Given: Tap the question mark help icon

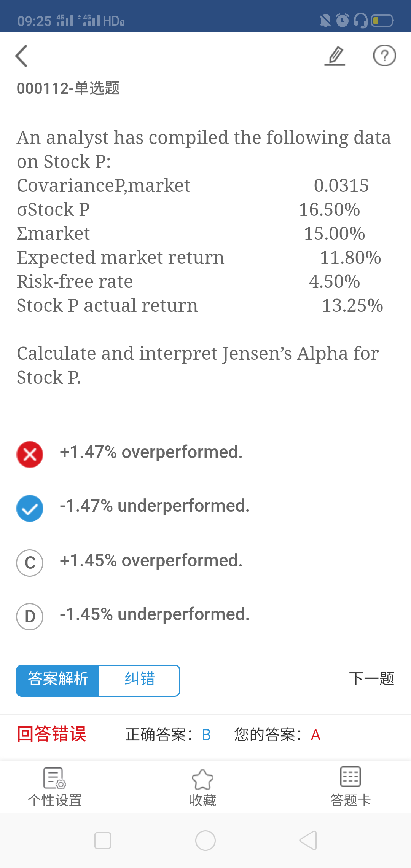Looking at the screenshot, I should (x=384, y=56).
